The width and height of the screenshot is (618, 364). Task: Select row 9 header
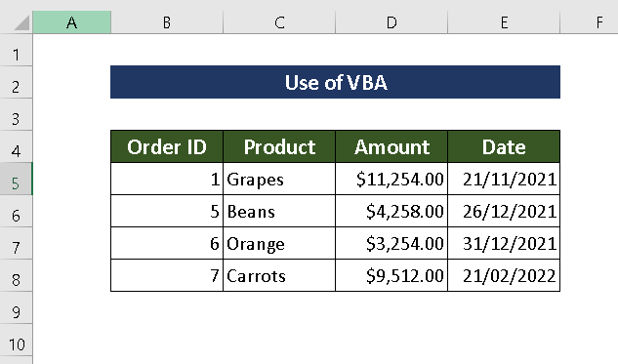pyautogui.click(x=16, y=307)
